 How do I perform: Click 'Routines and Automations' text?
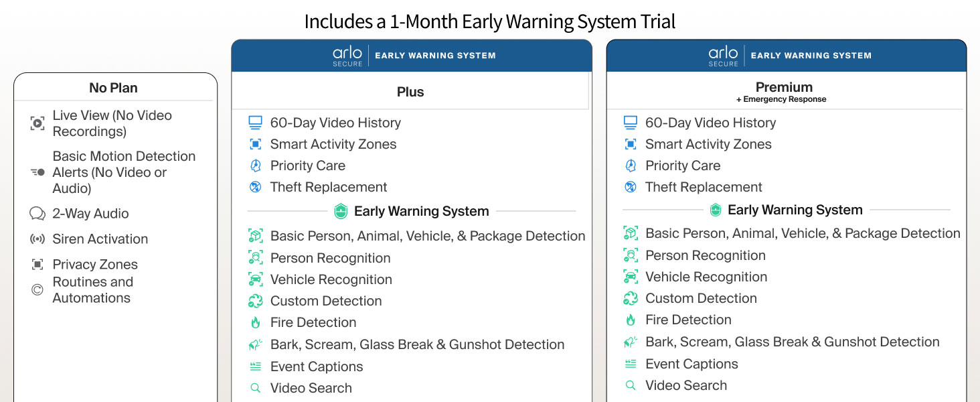coord(92,290)
